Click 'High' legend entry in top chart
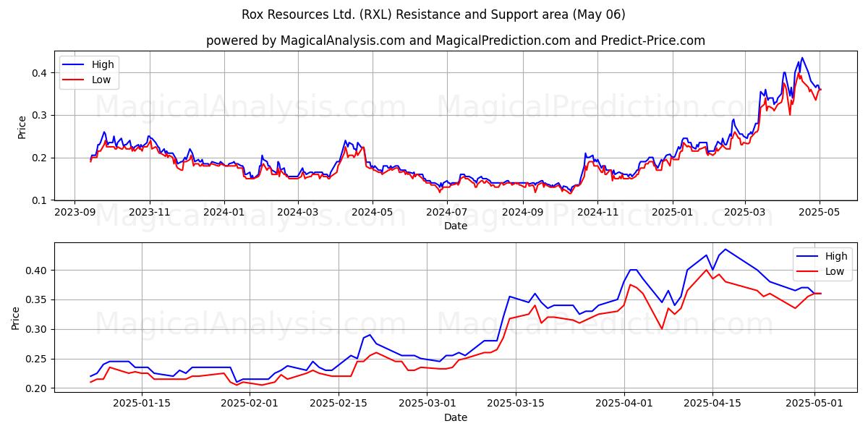 tap(103, 64)
